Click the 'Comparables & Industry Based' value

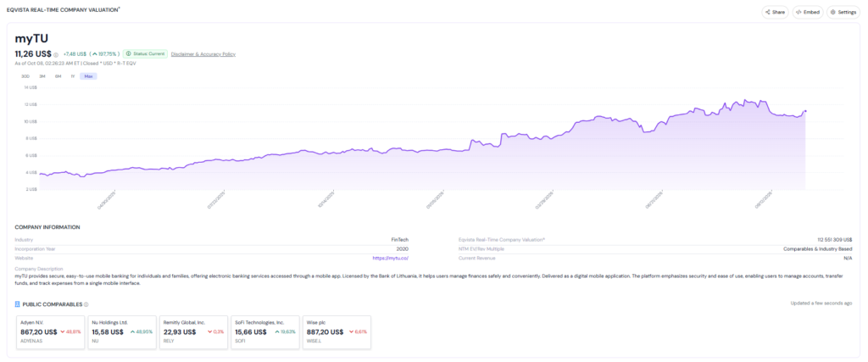(x=818, y=249)
